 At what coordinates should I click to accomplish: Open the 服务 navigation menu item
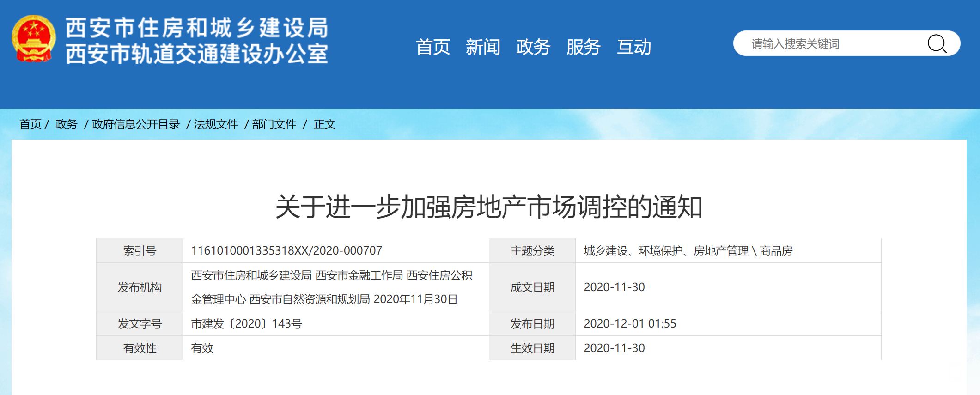[x=584, y=47]
